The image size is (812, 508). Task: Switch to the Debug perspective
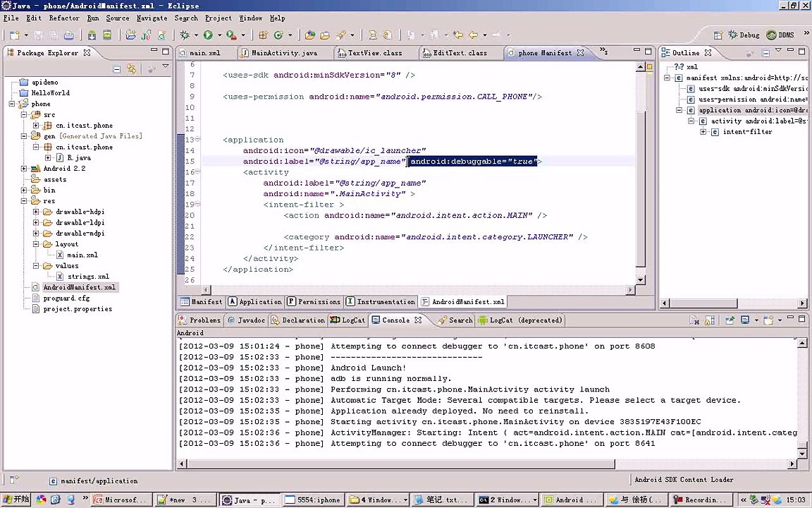744,35
